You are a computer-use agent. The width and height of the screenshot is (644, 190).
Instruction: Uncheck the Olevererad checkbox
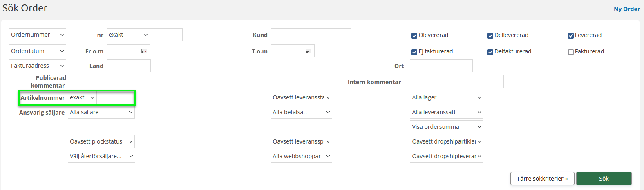[414, 36]
